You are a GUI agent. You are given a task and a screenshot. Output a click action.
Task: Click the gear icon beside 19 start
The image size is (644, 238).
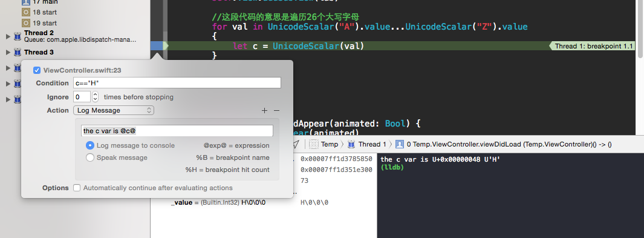coord(26,23)
